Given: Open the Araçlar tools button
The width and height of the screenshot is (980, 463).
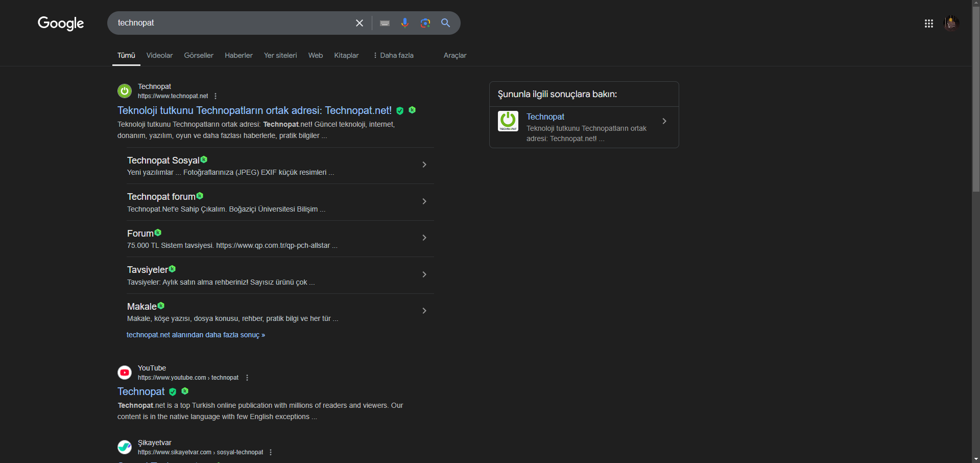Looking at the screenshot, I should (x=455, y=55).
